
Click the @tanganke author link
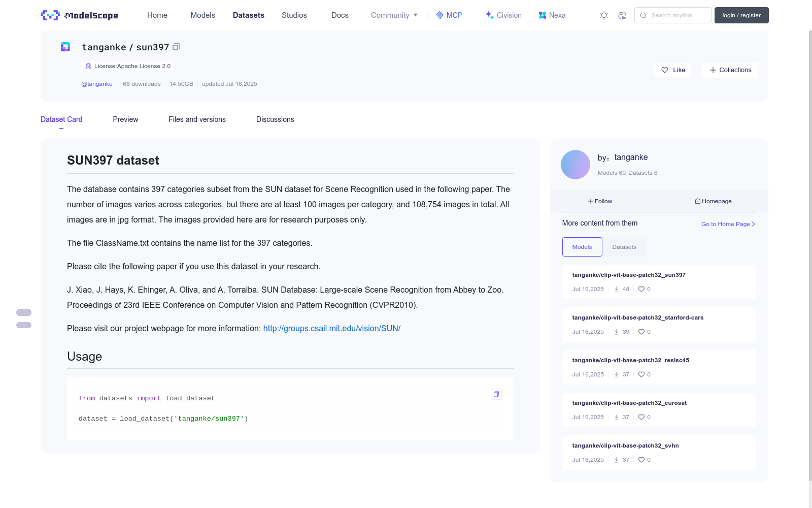click(97, 84)
